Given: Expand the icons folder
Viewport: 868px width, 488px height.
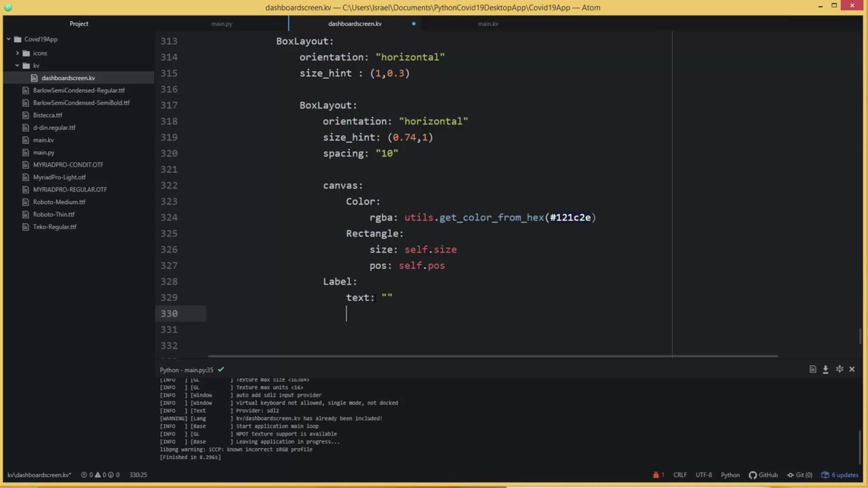Looking at the screenshot, I should coord(39,53).
